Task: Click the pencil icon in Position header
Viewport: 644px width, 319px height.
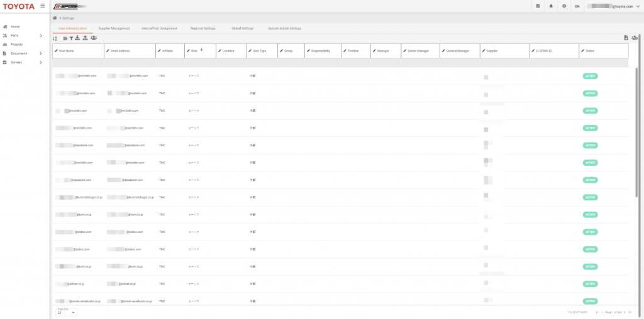Action: click(344, 51)
